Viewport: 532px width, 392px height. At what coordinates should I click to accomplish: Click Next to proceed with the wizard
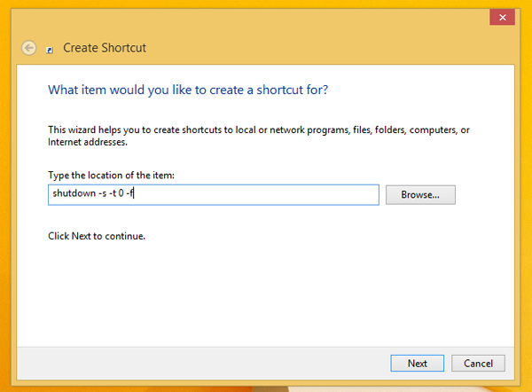(417, 363)
